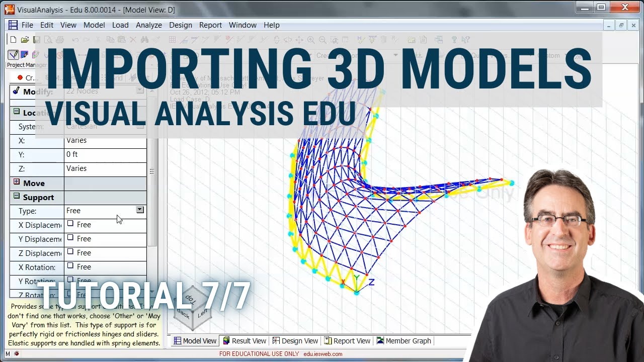This screenshot has width=644, height=362.
Task: Click the document icon left of File
Action: (x=13, y=25)
